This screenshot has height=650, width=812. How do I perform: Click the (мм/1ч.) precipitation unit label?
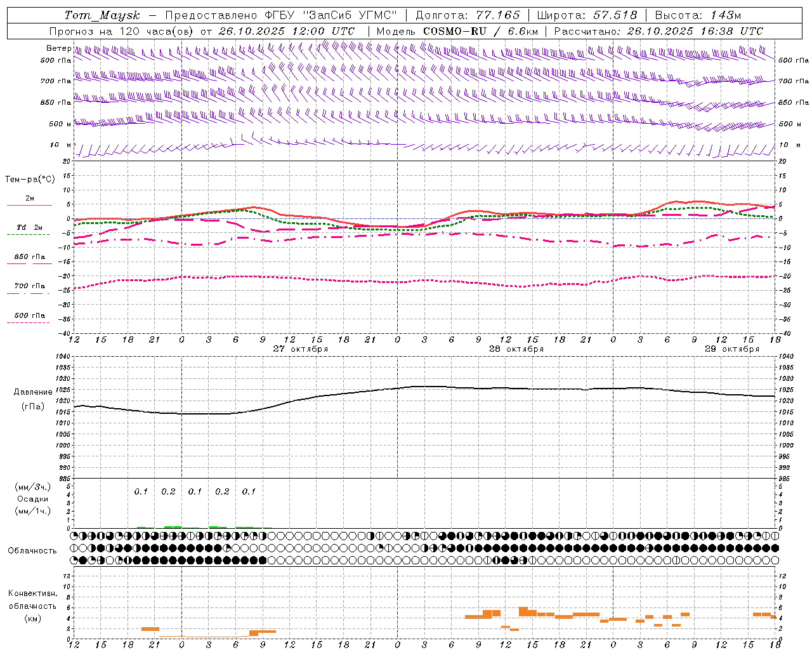click(x=33, y=511)
